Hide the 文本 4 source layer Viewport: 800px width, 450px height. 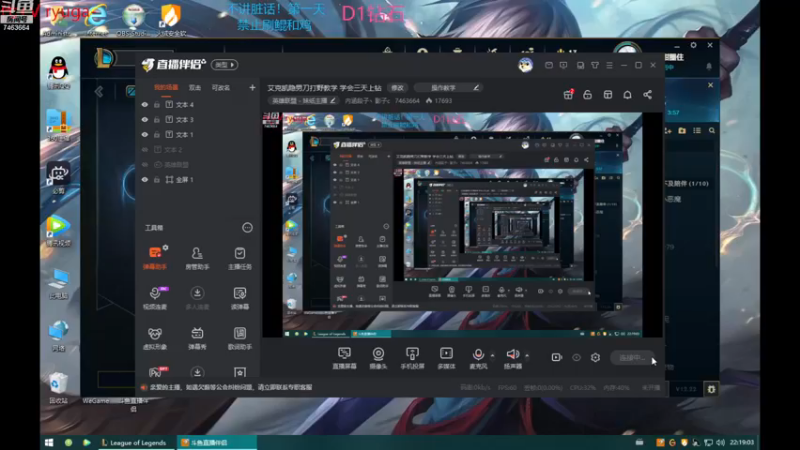145,105
